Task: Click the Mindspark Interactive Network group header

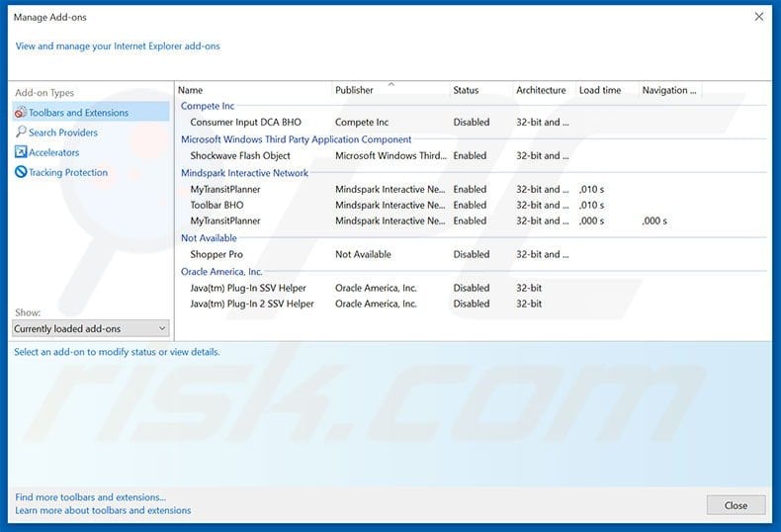Action: [x=244, y=173]
